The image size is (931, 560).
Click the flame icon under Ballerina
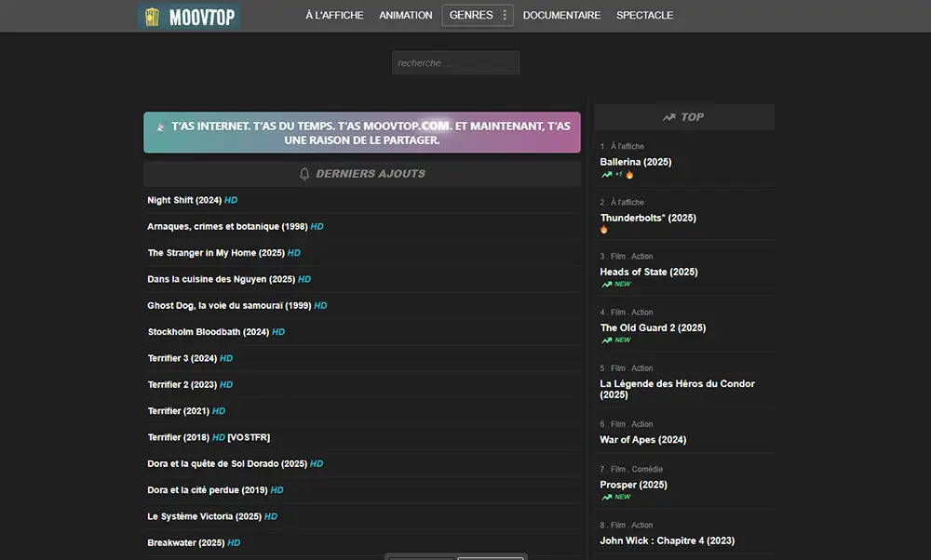tap(629, 175)
